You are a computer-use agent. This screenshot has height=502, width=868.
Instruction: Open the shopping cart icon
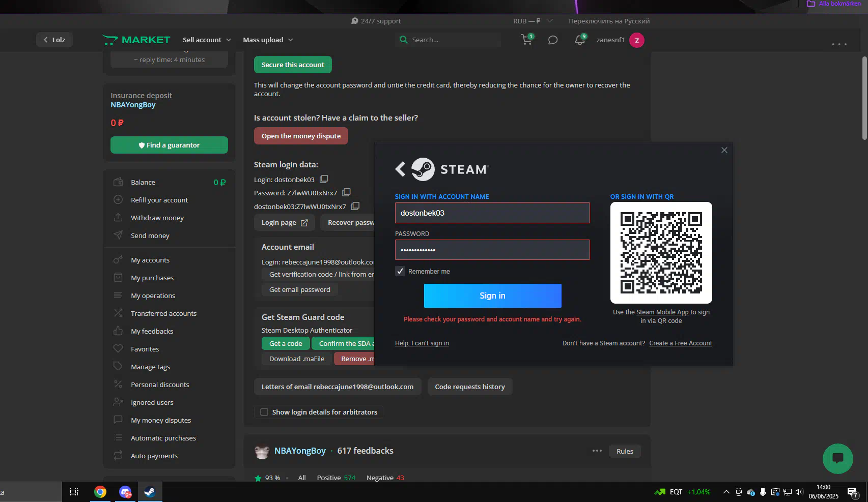[527, 40]
